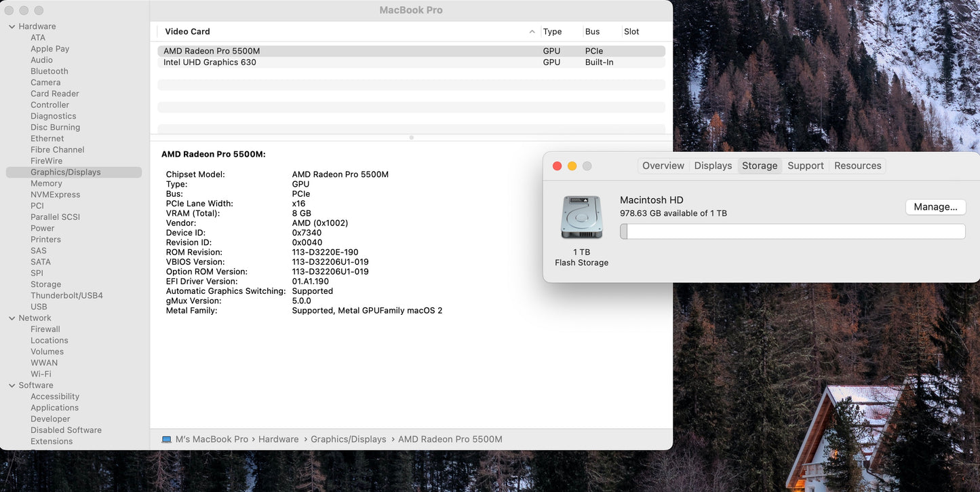Select USB from the sidebar
Screen dimensions: 980x492
coord(39,306)
